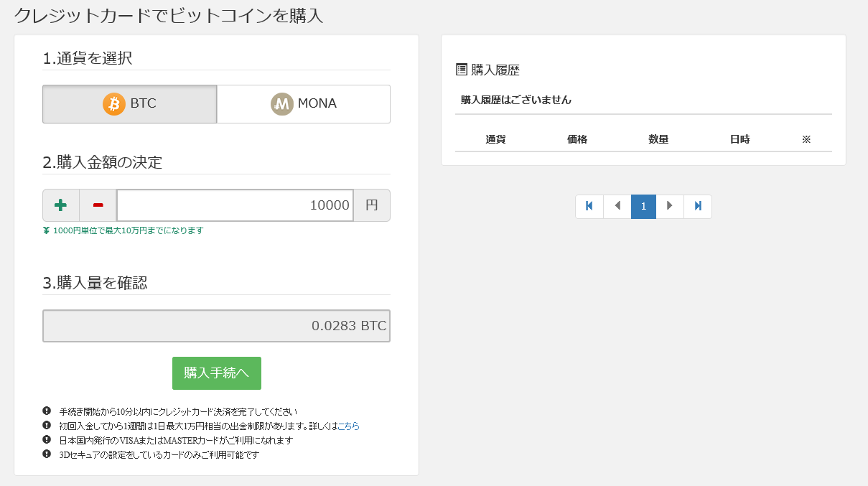868x486 pixels.
Task: Click the ※ column header
Action: 806,139
